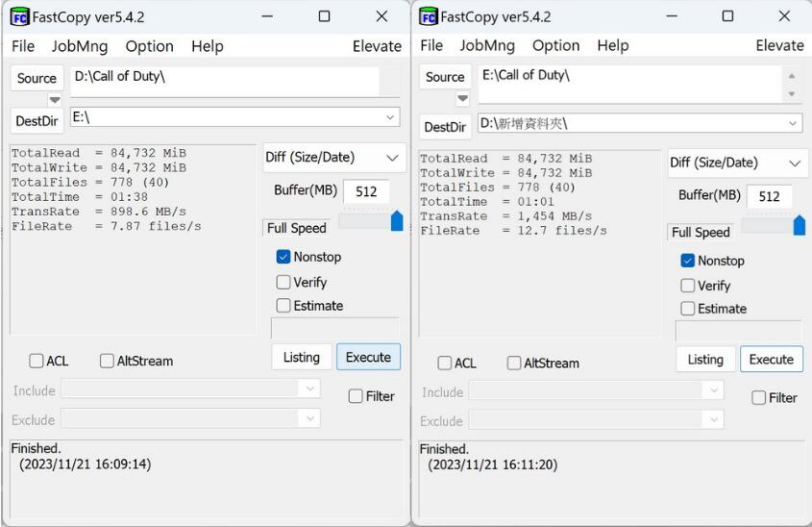Click the 898.6 MB/s TransRate value
This screenshot has width=812, height=527.
tap(148, 212)
